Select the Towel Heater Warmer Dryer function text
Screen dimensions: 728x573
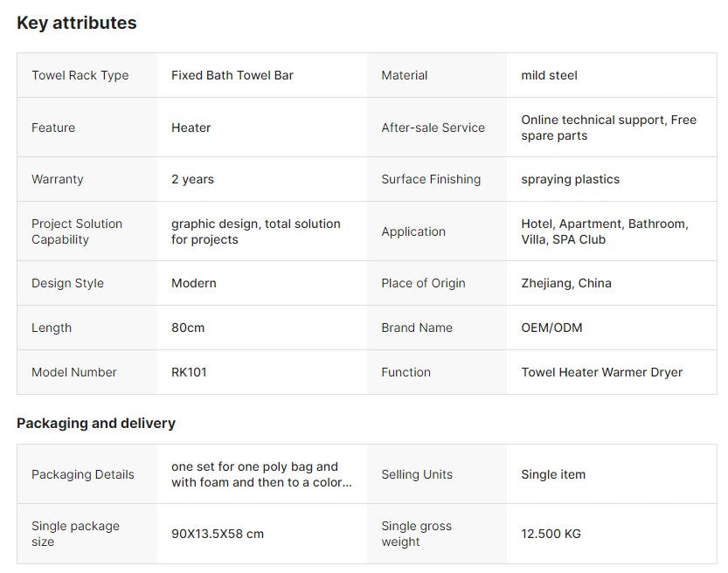(x=601, y=372)
